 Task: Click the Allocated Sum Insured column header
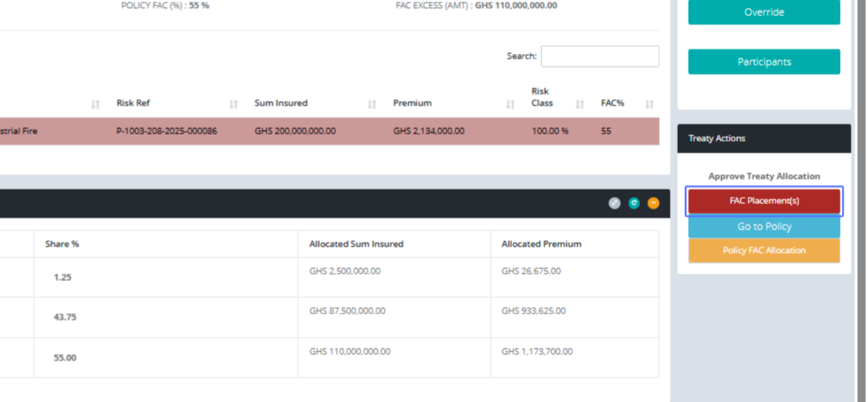click(356, 244)
